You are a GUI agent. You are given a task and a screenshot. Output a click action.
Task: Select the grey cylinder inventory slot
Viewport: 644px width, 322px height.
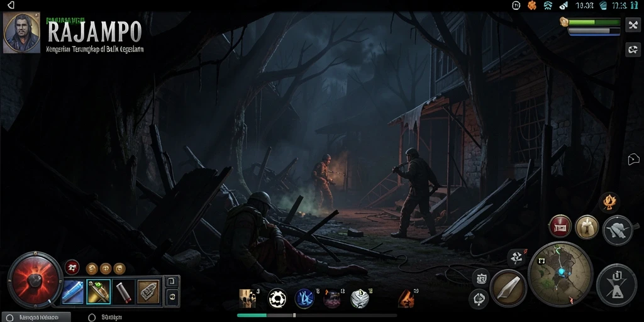[123, 291]
